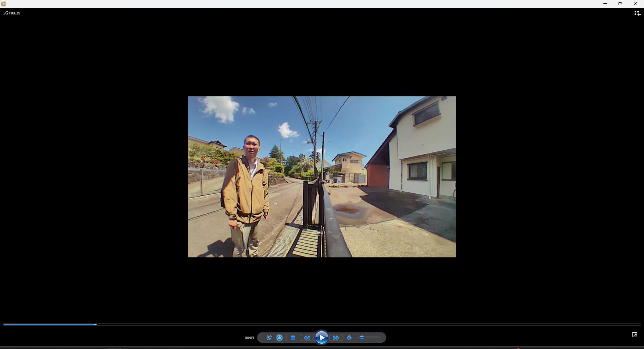
Task: Toggle the repeat button
Action: click(x=279, y=338)
